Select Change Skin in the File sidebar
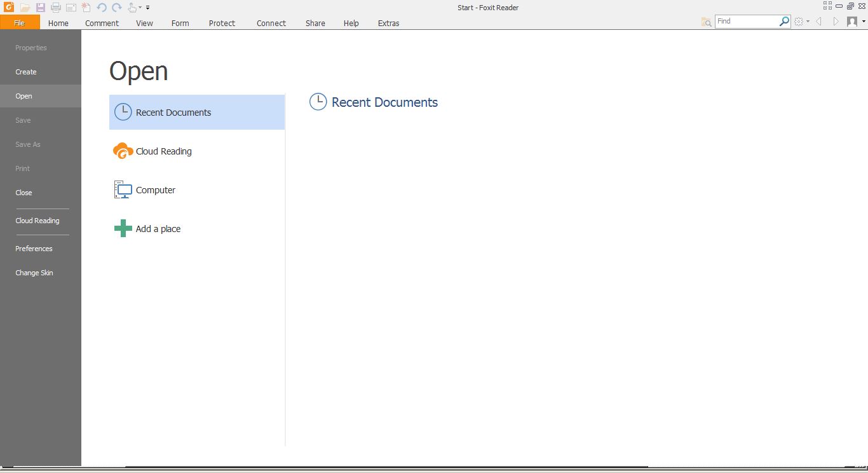Viewport: 868px width, 473px height. point(41,273)
